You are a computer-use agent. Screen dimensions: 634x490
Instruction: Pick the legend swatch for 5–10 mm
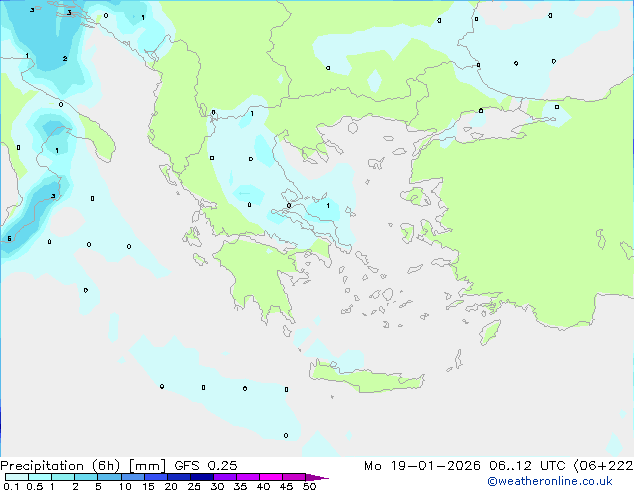click(109, 477)
